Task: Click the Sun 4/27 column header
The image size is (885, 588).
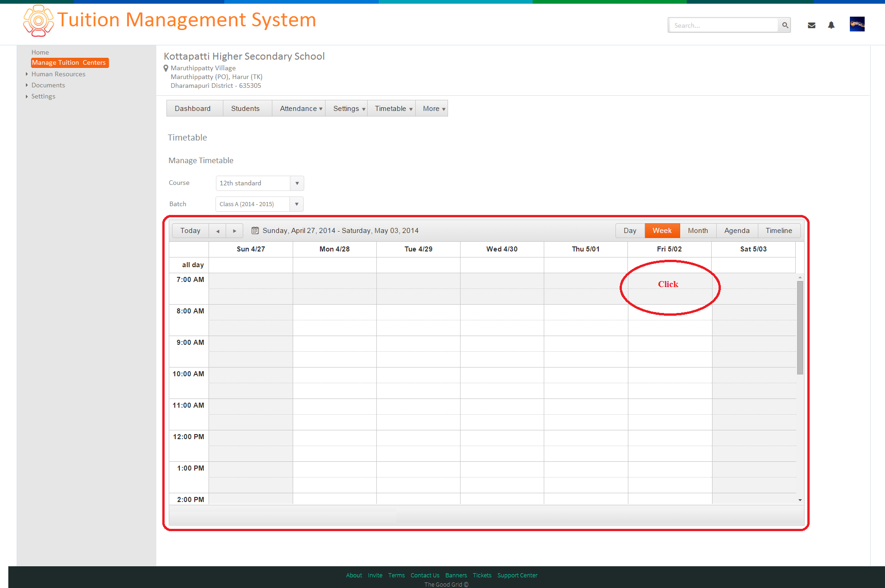Action: pos(251,249)
